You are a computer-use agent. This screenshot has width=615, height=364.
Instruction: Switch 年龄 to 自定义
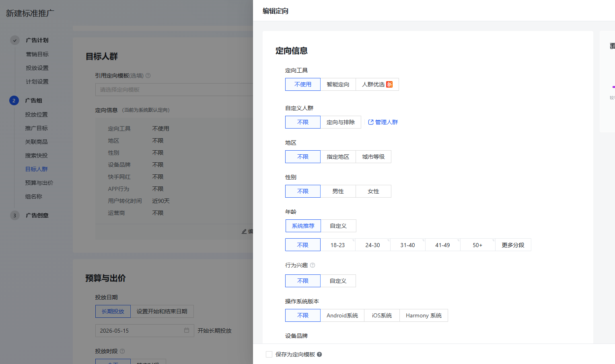pos(338,226)
